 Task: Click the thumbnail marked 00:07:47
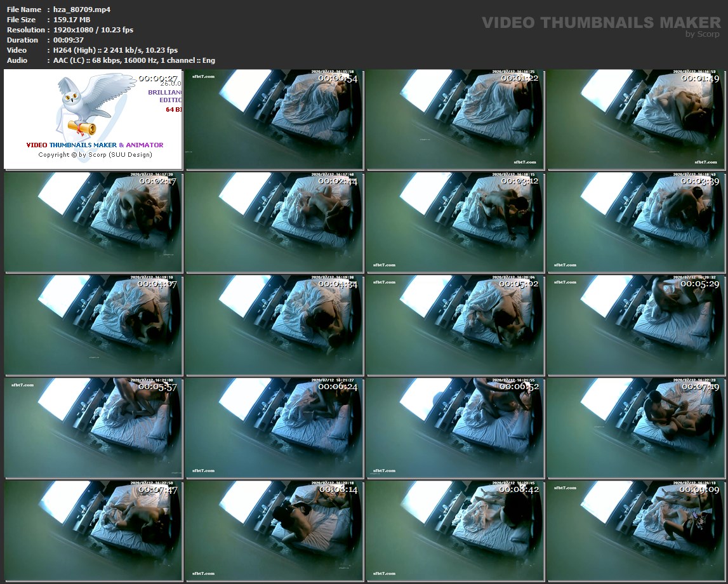(x=94, y=530)
